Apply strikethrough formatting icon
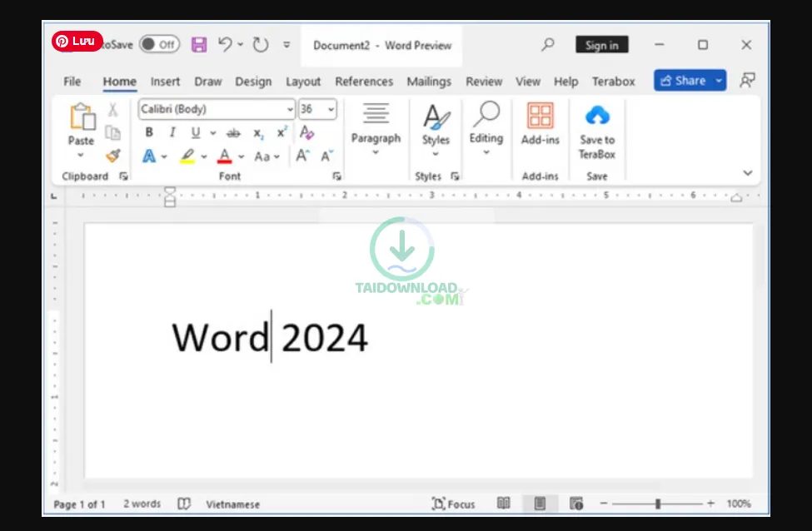 233,133
